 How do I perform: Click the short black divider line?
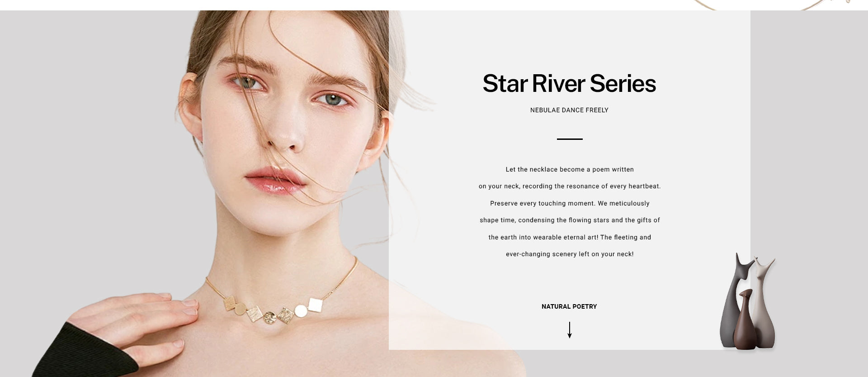coord(570,139)
